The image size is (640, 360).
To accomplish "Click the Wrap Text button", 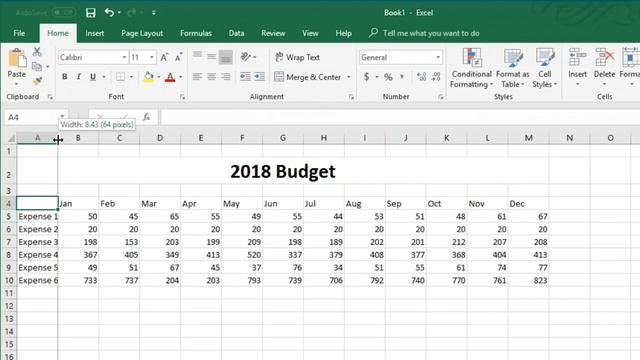I will pyautogui.click(x=297, y=58).
